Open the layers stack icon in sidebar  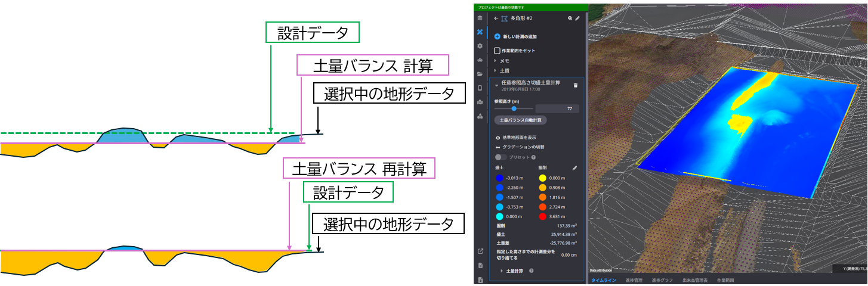click(x=480, y=18)
